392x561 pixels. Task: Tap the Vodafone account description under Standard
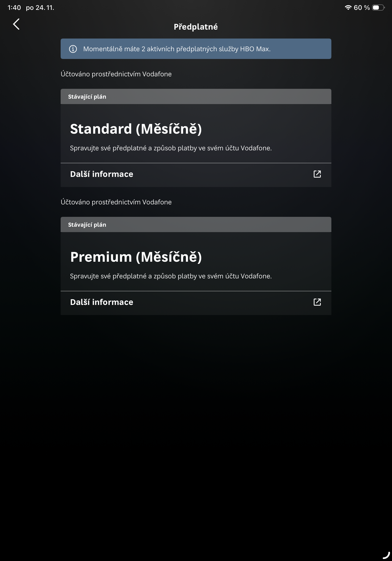[171, 148]
